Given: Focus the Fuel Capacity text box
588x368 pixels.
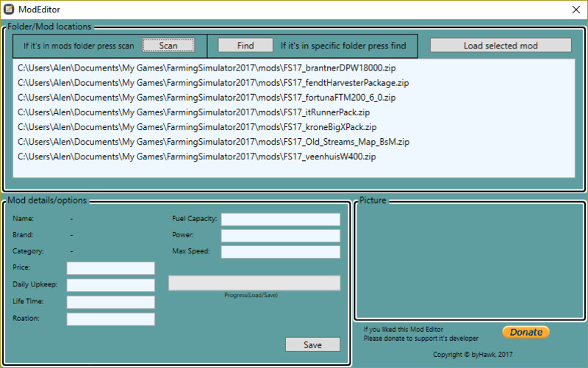Looking at the screenshot, I should coord(280,219).
